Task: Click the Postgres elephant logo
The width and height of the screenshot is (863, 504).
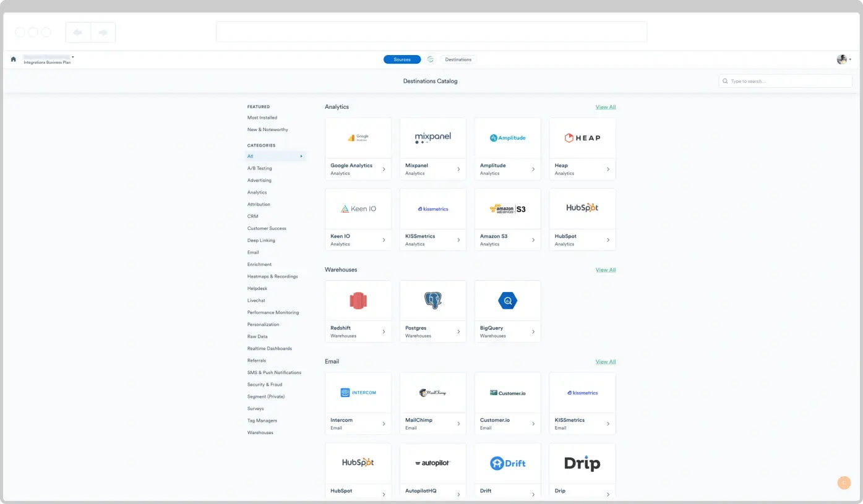Action: [x=433, y=301]
